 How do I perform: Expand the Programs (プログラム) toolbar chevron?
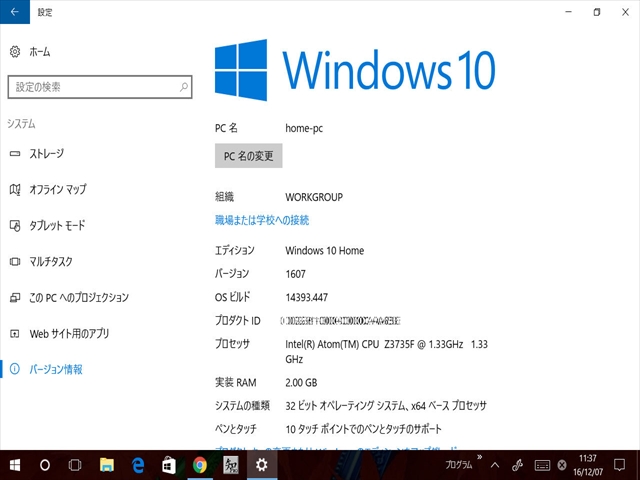(481, 459)
